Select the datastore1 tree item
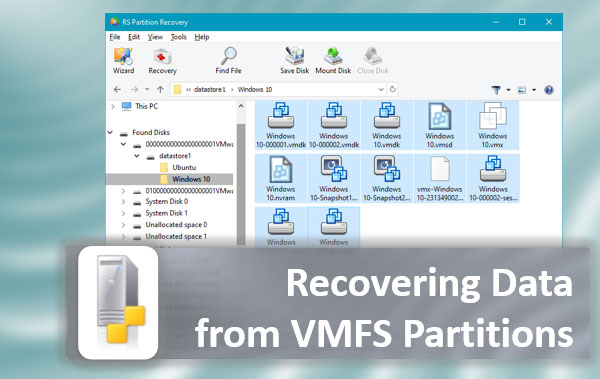Viewport: 600px width, 379px height. (169, 156)
